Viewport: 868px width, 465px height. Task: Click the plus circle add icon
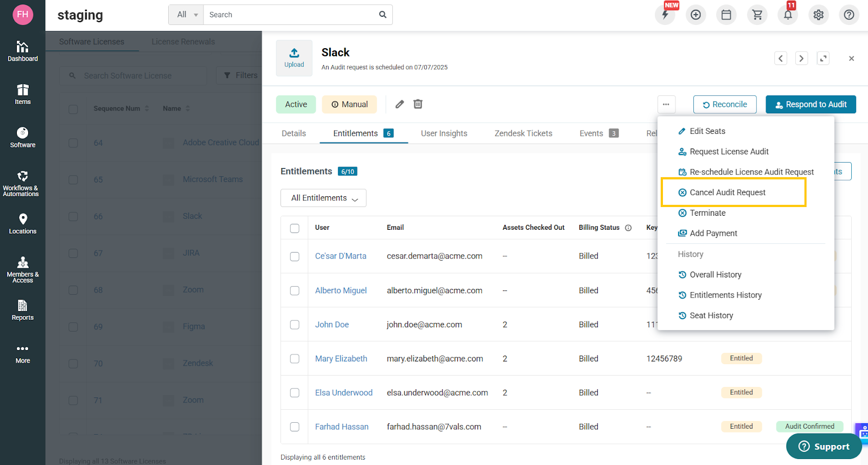point(695,15)
